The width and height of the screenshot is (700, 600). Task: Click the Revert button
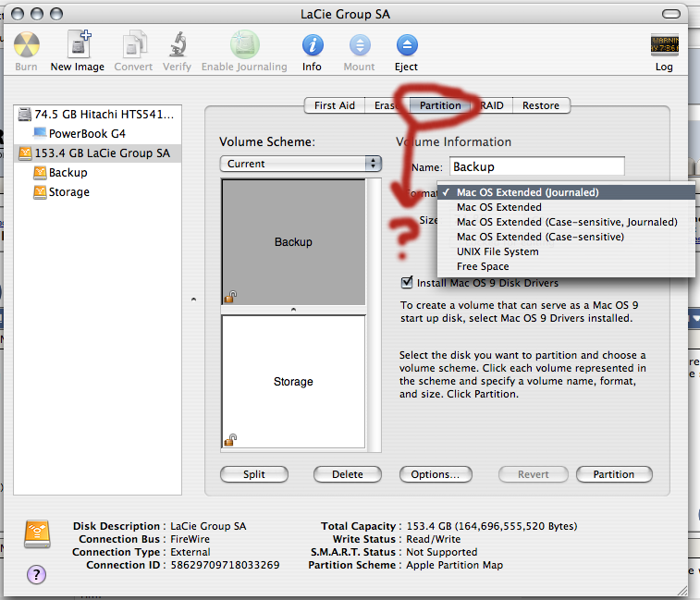tap(533, 474)
